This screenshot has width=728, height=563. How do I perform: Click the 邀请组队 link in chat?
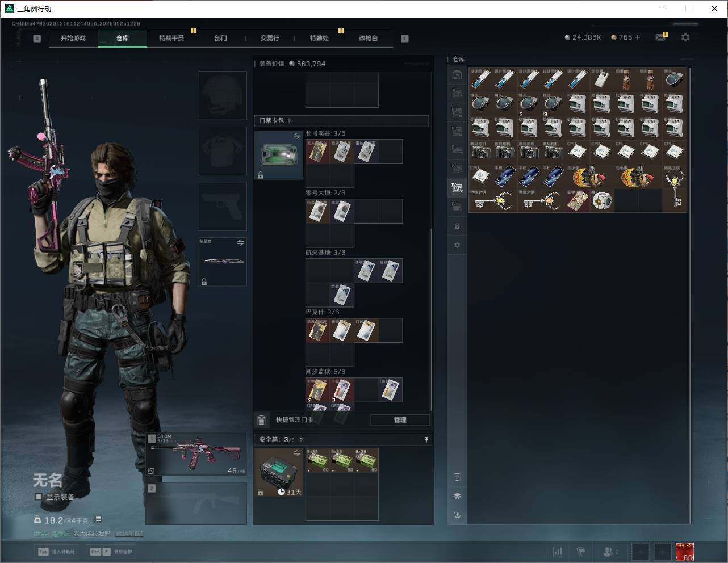pyautogui.click(x=128, y=533)
